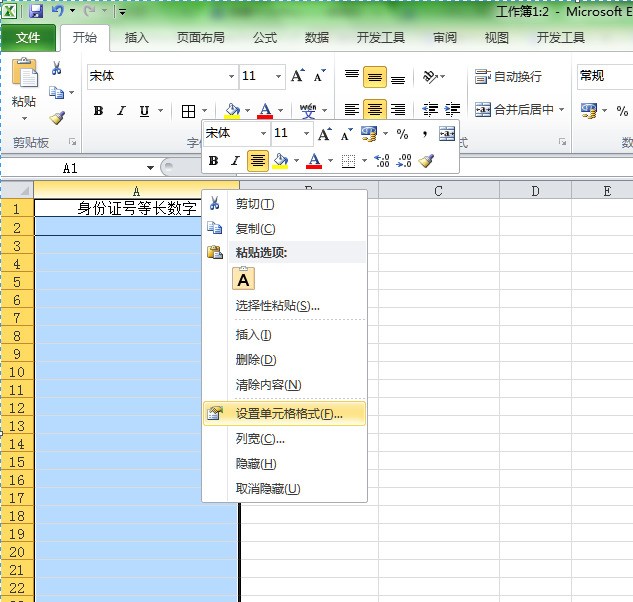Click the ribbon red font color A

coord(265,111)
